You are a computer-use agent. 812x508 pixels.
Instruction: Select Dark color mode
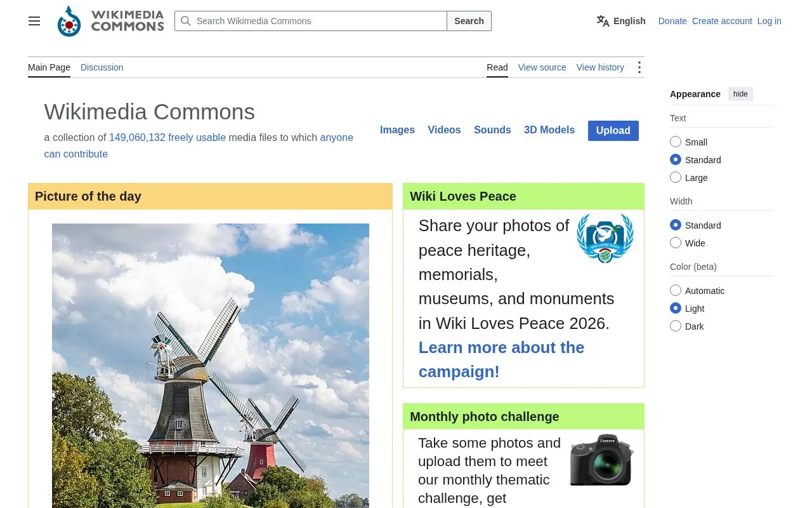676,326
